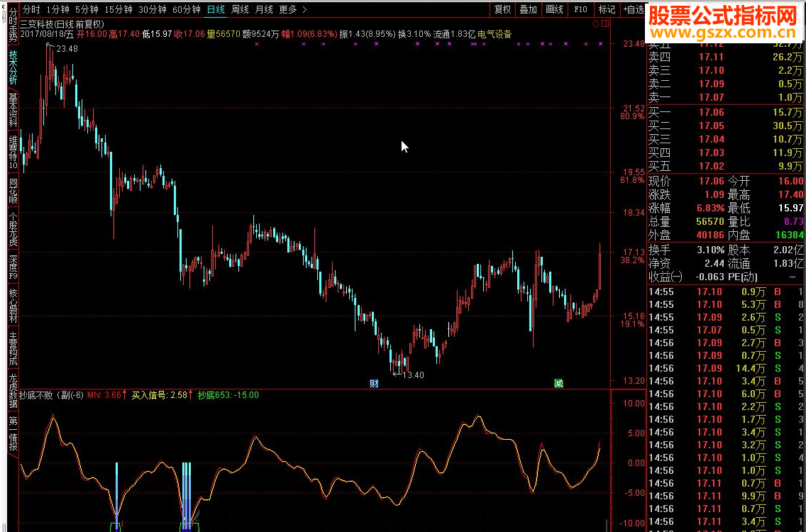Open the F10 company info button
This screenshot has height=532, width=806.
[580, 9]
